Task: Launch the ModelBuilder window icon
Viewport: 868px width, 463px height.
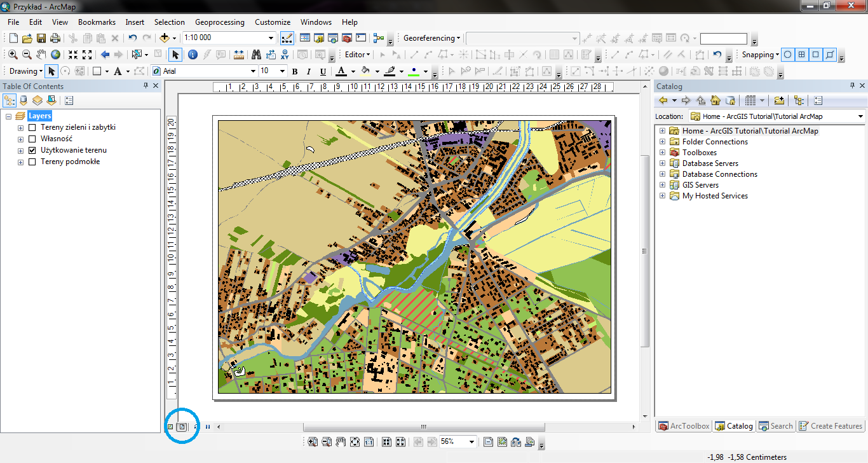Action: [379, 38]
